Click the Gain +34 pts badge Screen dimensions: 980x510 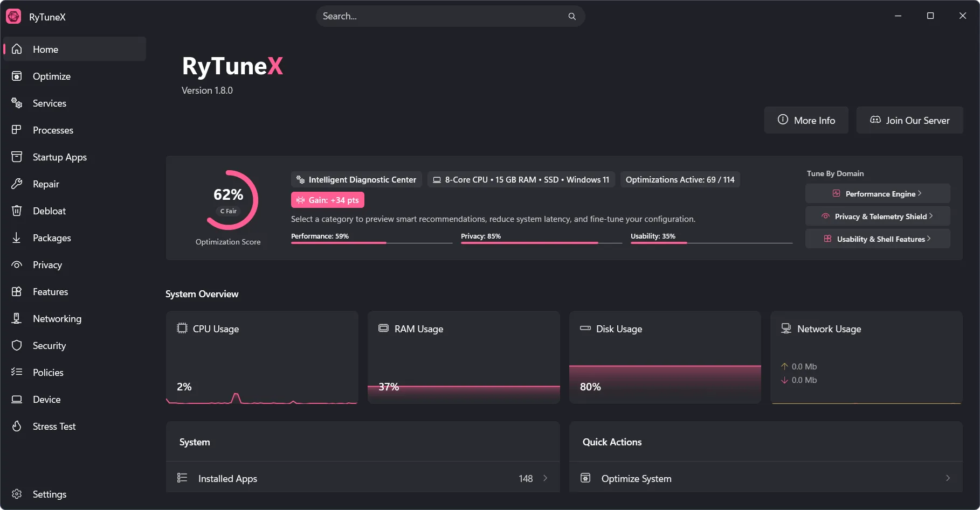pyautogui.click(x=328, y=200)
